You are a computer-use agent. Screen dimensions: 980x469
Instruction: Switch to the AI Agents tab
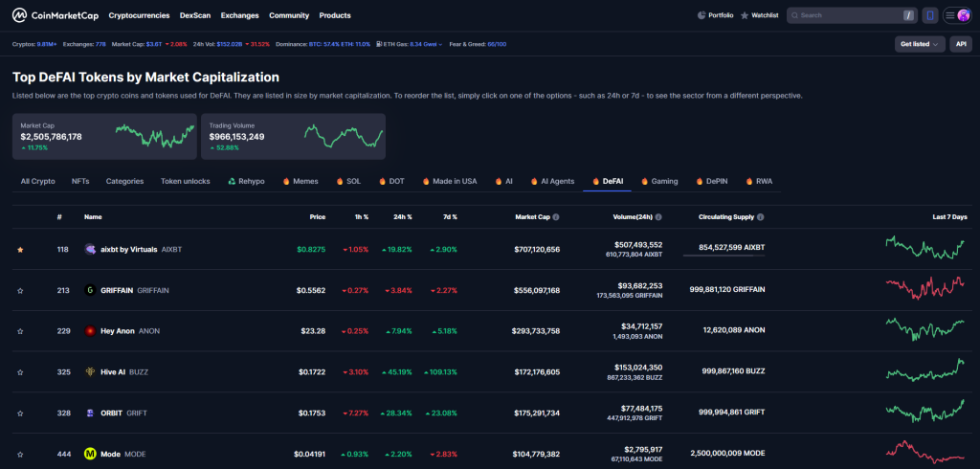coord(552,181)
